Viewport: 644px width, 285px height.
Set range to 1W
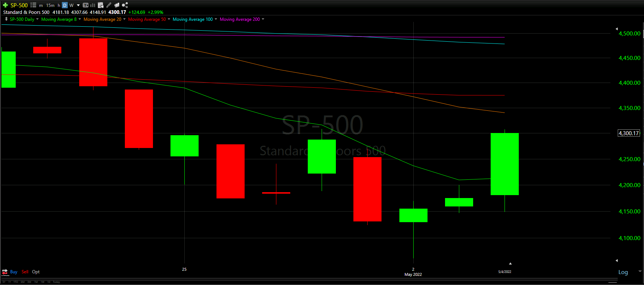point(42,282)
